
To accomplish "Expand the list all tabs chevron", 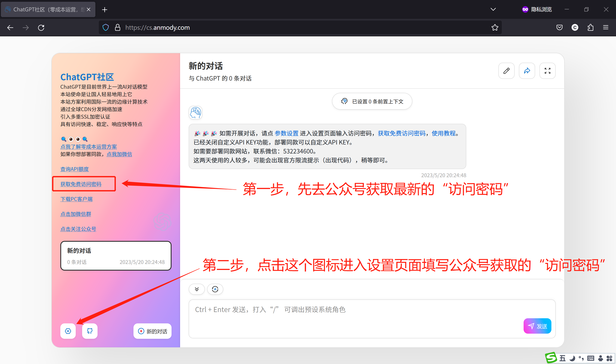I will 493,9.
